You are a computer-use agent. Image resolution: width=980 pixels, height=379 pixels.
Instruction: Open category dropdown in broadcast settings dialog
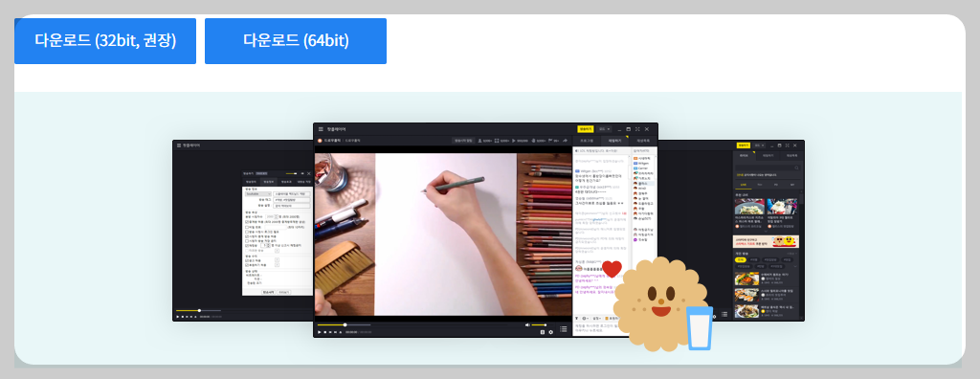pyautogui.click(x=258, y=194)
